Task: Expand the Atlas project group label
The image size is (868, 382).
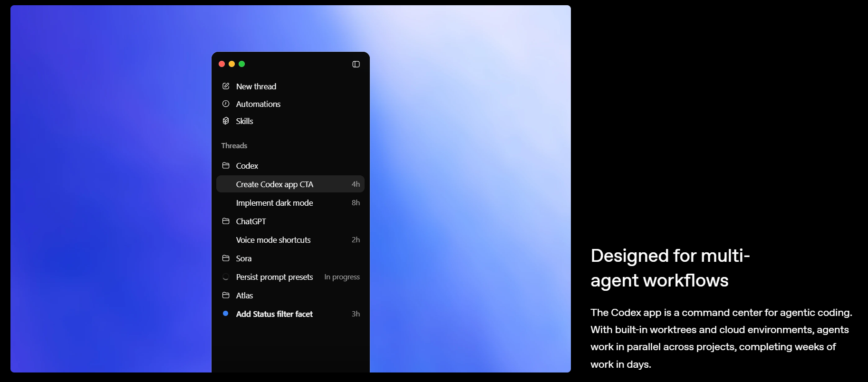Action: (x=244, y=296)
